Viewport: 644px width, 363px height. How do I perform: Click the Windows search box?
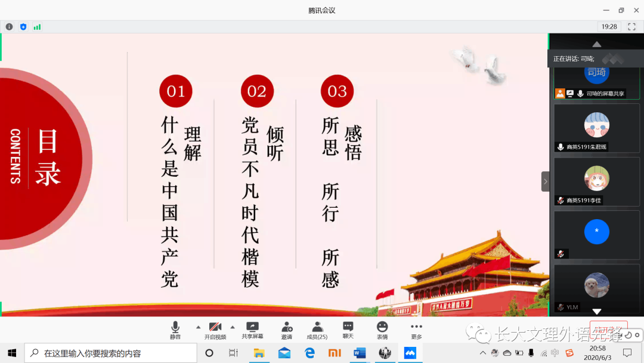[110, 353]
